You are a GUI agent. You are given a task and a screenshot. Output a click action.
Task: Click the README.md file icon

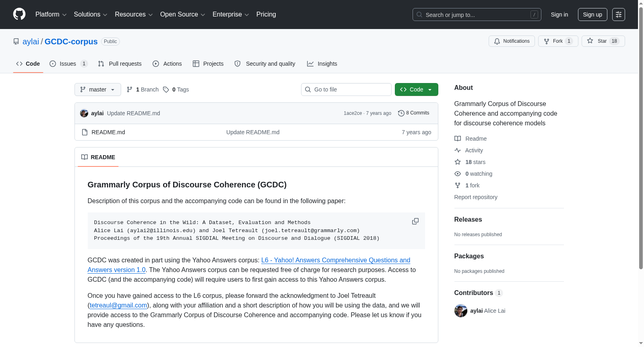85,132
